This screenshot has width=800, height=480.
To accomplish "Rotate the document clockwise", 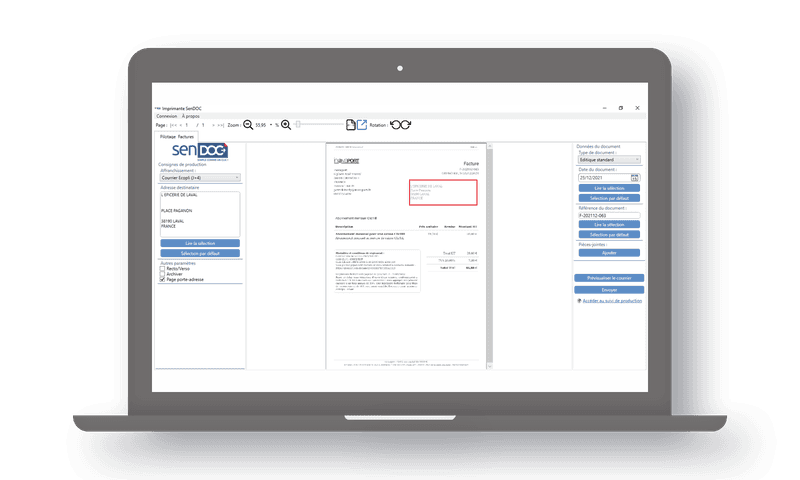I will pos(406,125).
